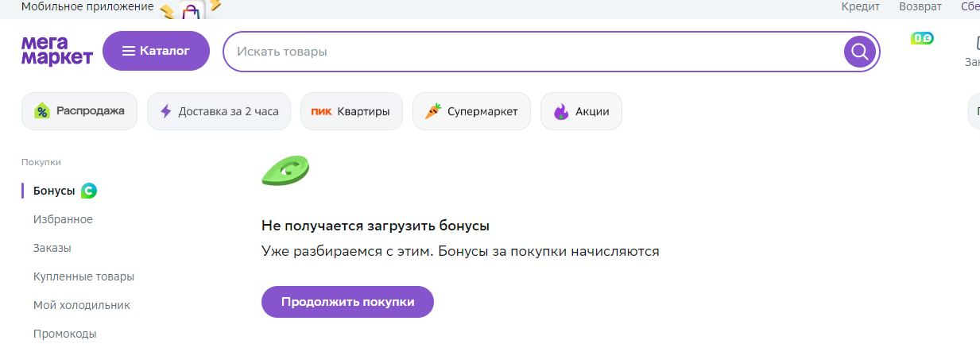This screenshot has width=980, height=344.
Task: Click the hamburger icon inside Каталог button
Action: click(129, 51)
